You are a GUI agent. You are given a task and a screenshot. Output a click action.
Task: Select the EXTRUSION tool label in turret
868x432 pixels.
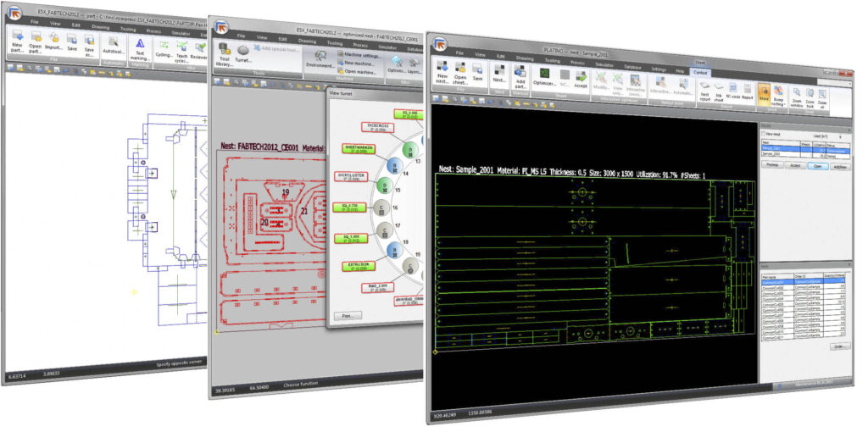point(359,266)
